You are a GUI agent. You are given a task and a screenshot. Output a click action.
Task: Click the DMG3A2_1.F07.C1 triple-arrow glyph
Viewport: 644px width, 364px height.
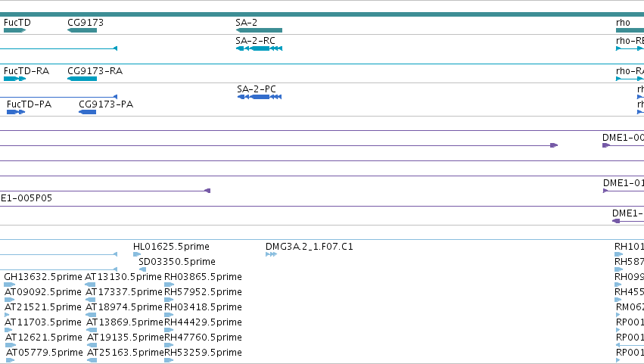pos(271,254)
